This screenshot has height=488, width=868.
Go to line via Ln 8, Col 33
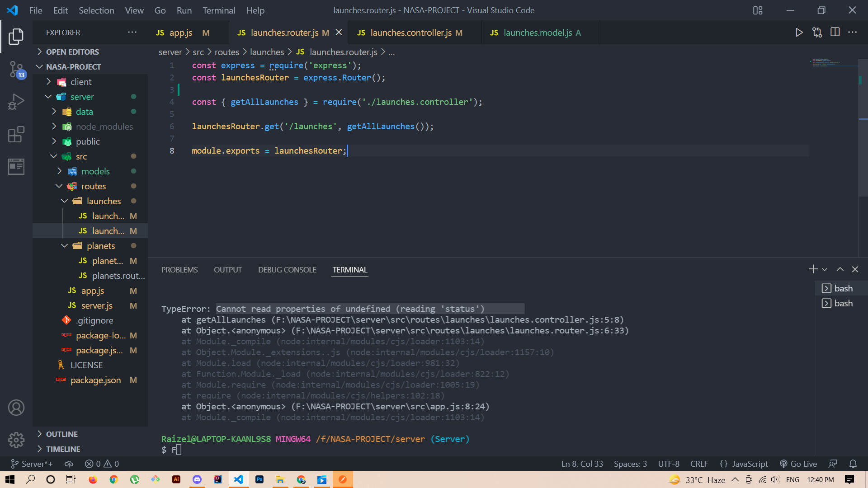point(582,464)
